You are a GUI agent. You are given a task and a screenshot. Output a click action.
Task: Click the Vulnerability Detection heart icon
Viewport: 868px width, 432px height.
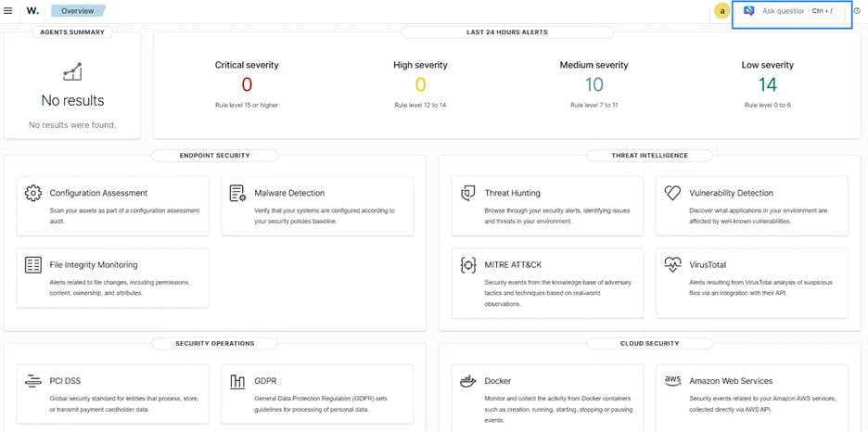674,193
